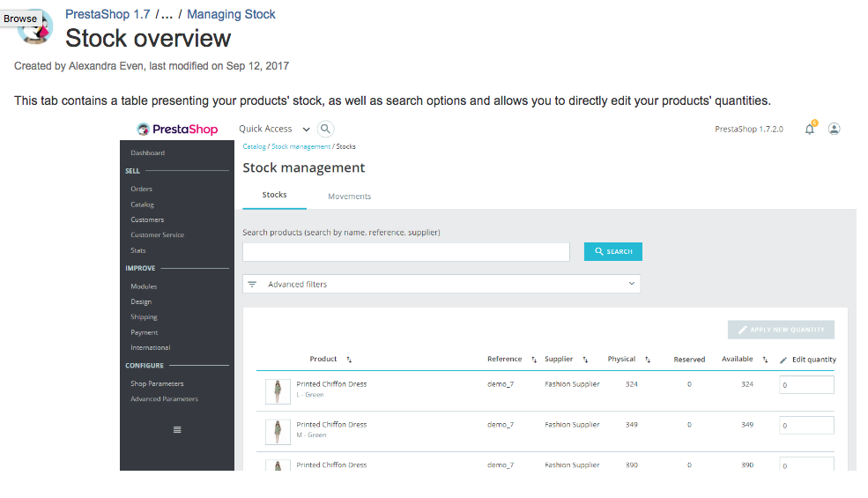
Task: Open the user profile avatar icon
Action: coord(835,129)
